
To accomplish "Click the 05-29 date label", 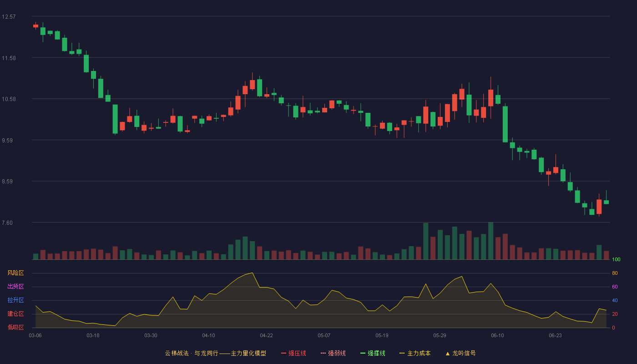I will [440, 335].
